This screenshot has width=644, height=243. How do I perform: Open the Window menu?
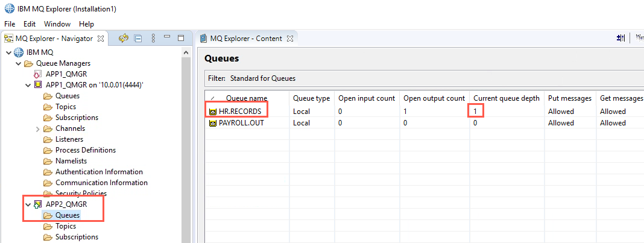coord(57,24)
